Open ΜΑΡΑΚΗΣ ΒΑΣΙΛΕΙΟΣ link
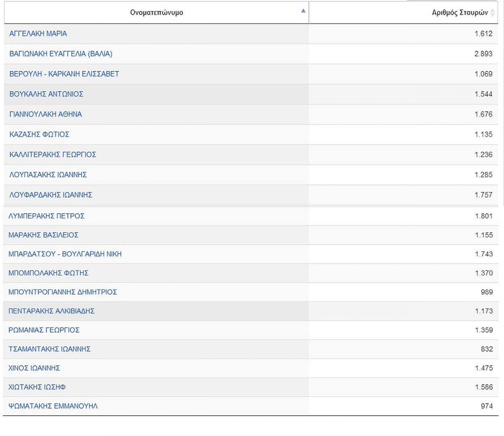Screen dimensions: 504x436 click(x=44, y=235)
